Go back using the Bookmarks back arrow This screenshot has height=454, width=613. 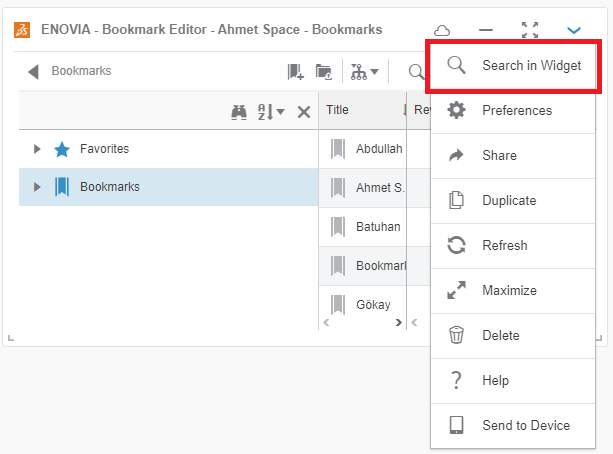(x=33, y=71)
